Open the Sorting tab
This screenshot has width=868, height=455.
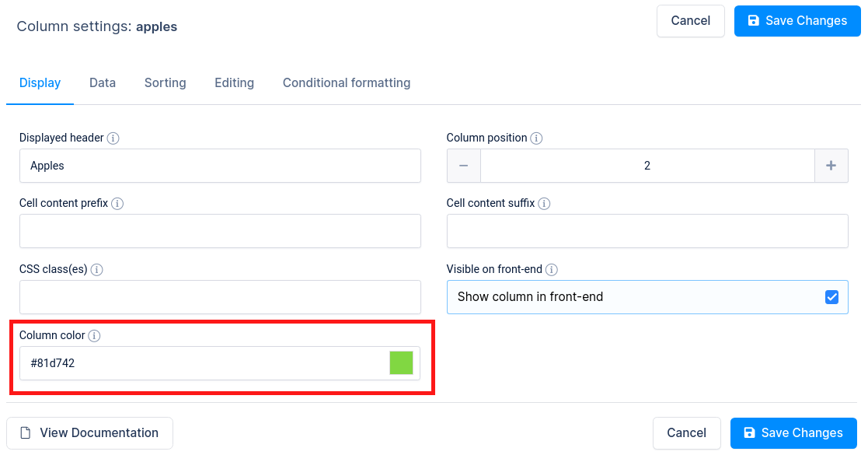click(165, 82)
